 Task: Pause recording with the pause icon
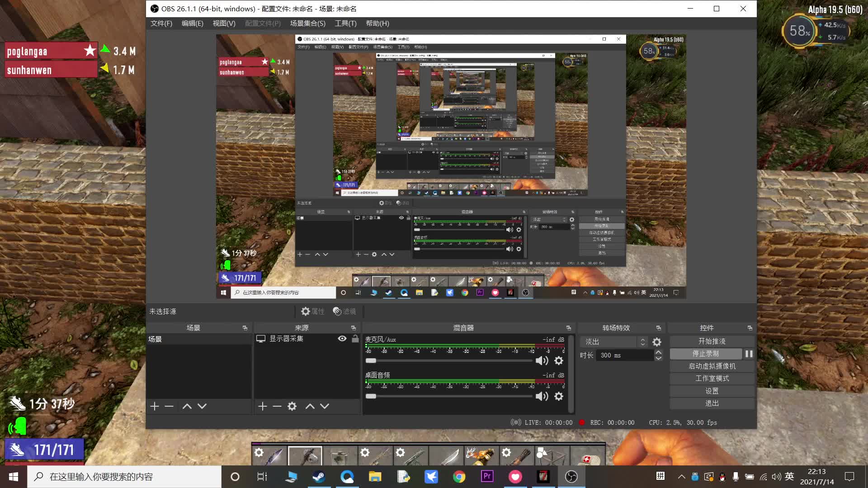point(749,354)
